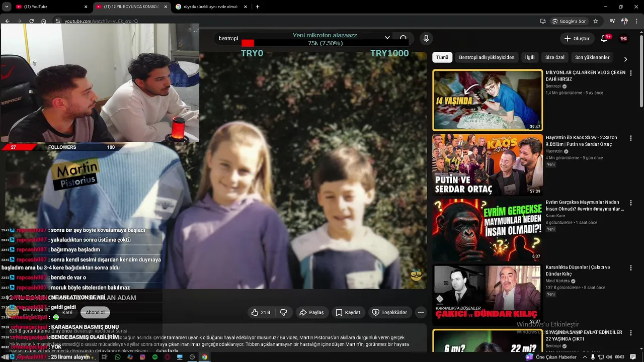Go back with browser back arrow
Image resolution: width=644 pixels, height=362 pixels.
pyautogui.click(x=8, y=21)
